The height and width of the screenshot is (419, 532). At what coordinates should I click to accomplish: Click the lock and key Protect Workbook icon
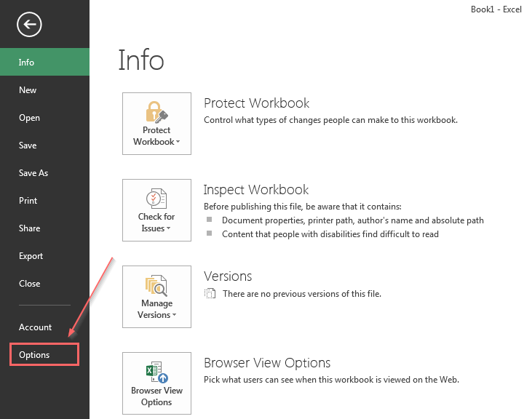[x=156, y=111]
